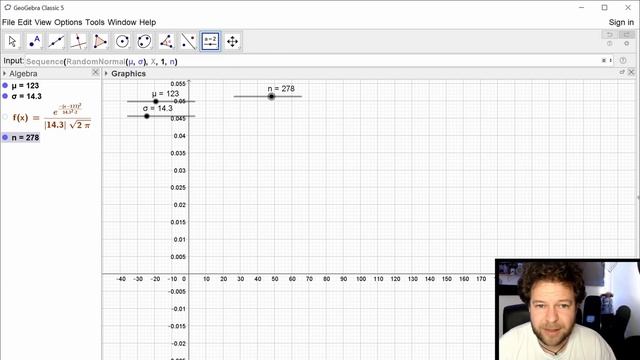The image size is (640, 360).
Task: Click the μ = 123 slider label
Action: click(165, 93)
